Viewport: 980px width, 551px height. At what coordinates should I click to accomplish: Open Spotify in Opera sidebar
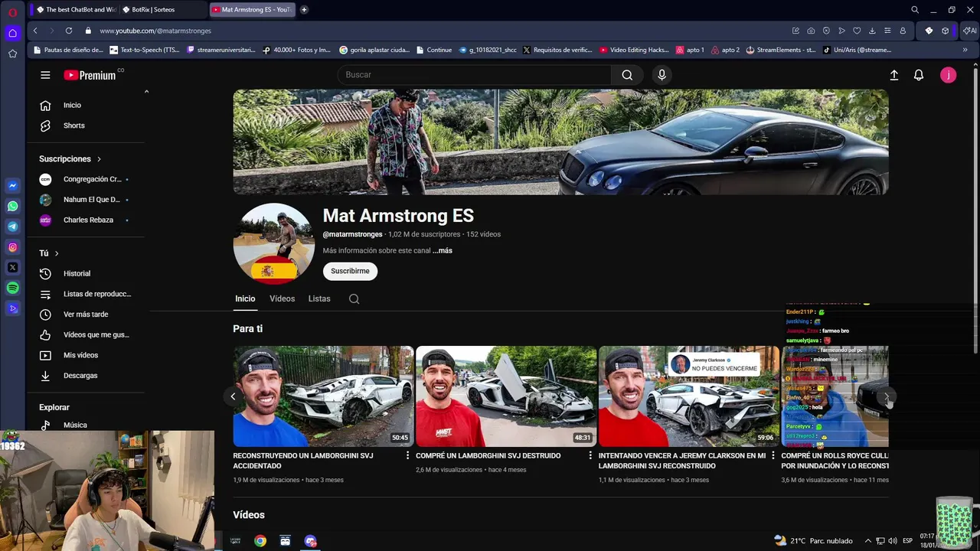click(x=12, y=288)
